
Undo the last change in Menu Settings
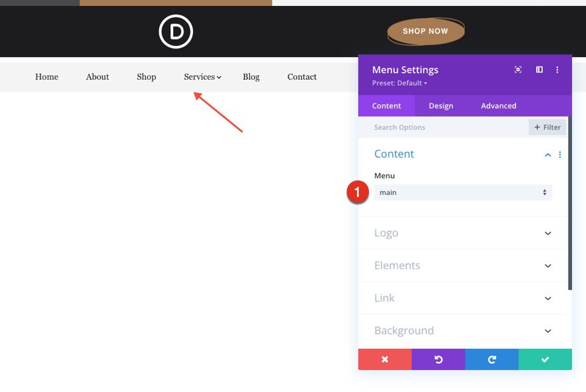click(438, 359)
